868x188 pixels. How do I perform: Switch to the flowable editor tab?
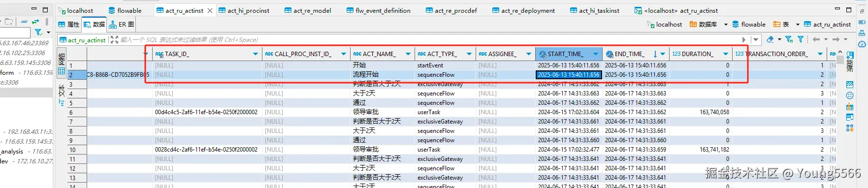pyautogui.click(x=125, y=10)
